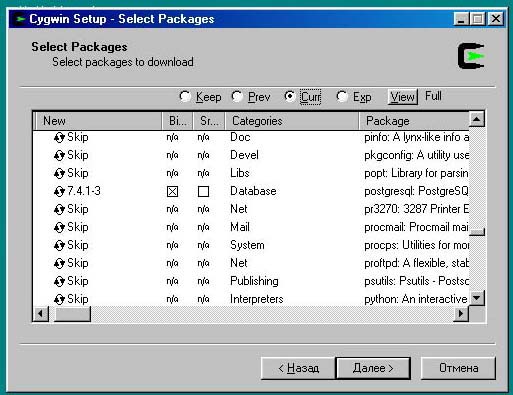Click the postgresql package description
Image resolution: width=513 pixels, height=395 pixels.
click(x=416, y=191)
